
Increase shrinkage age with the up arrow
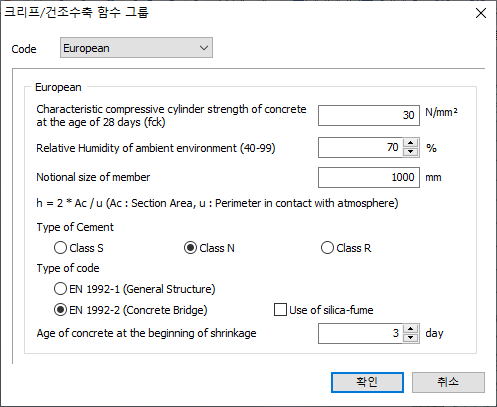point(411,329)
